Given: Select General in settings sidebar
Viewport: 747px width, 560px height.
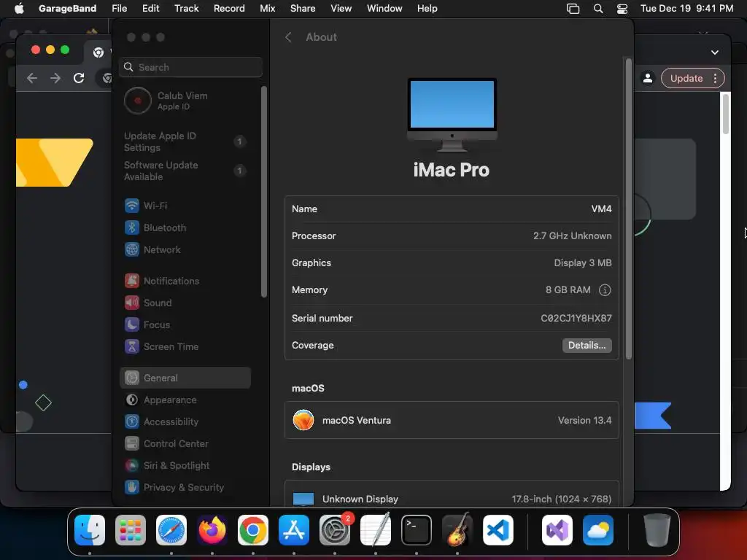Looking at the screenshot, I should pos(185,378).
